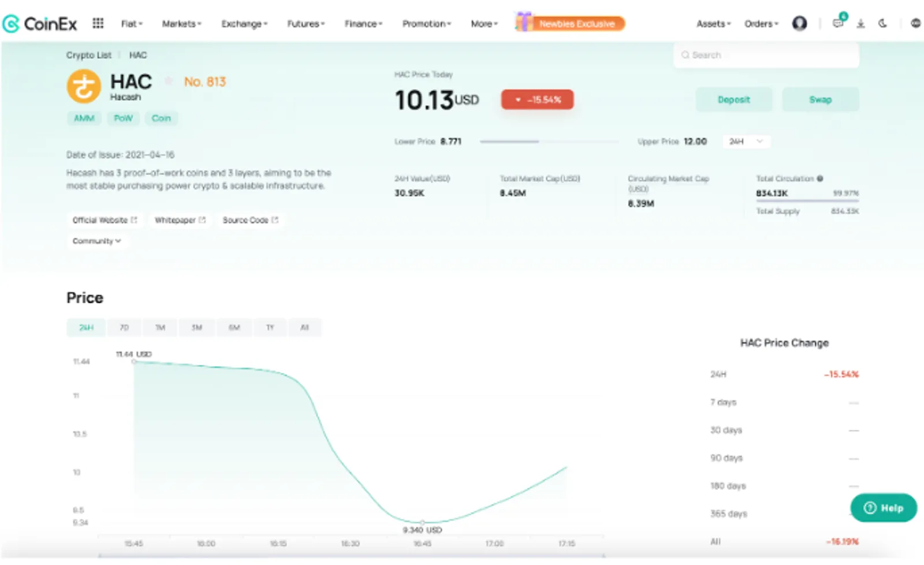
Task: Go to Crypto List breadcrumb
Action: [88, 55]
